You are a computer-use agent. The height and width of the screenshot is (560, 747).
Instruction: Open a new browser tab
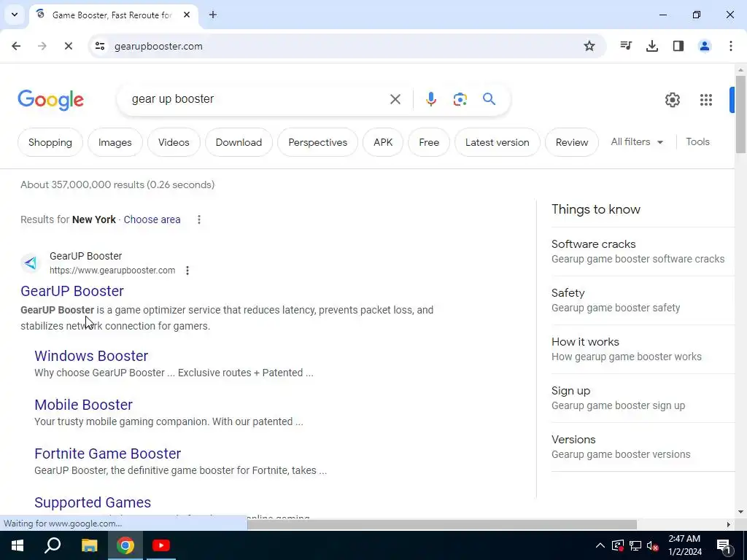213,15
